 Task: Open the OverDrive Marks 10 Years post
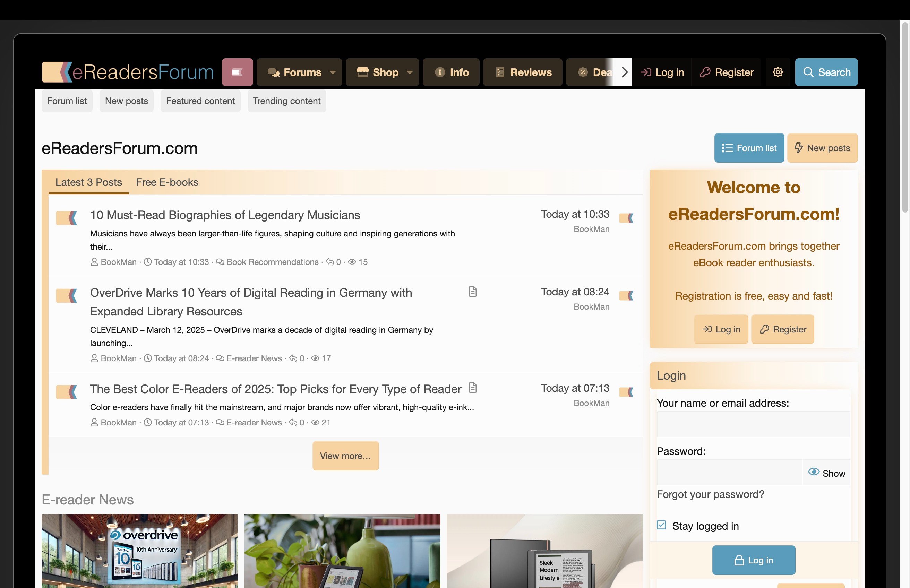point(251,302)
